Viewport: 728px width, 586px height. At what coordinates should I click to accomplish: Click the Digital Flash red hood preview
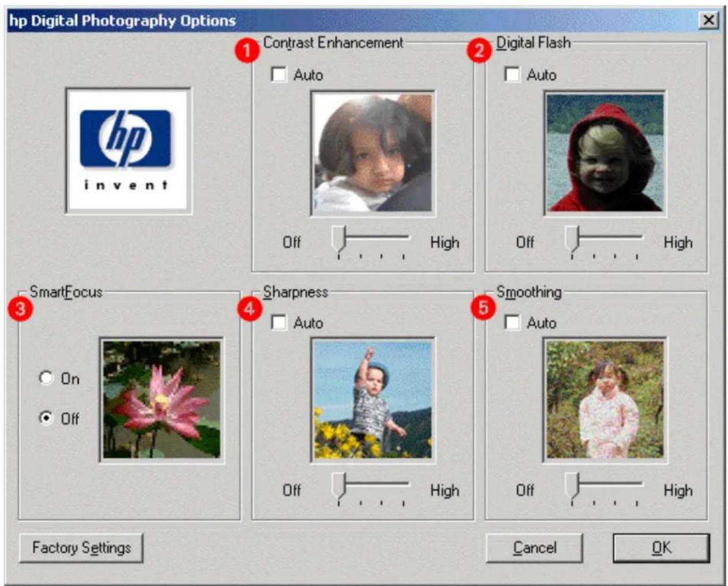(x=605, y=154)
